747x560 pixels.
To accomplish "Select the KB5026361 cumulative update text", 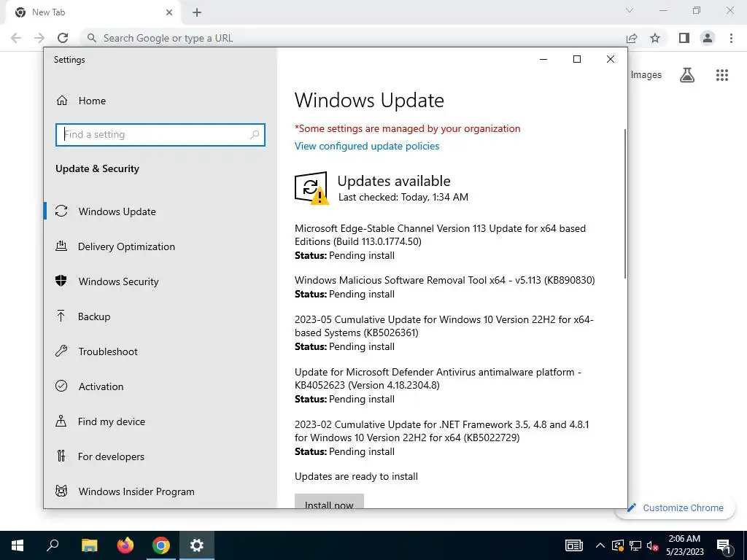I will click(444, 326).
